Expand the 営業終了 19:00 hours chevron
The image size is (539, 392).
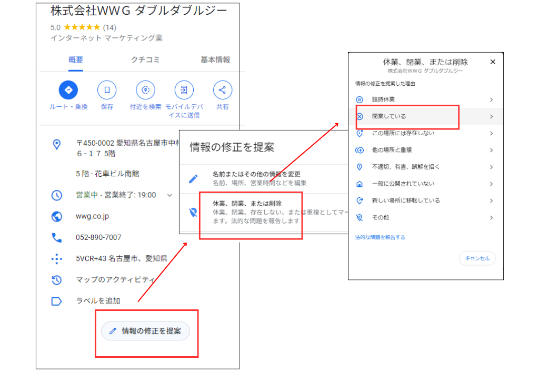point(169,194)
